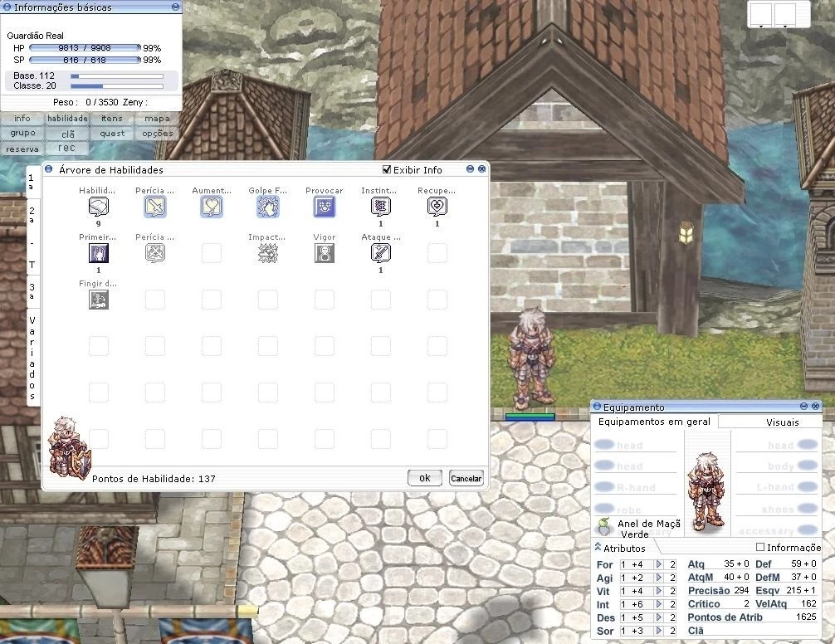Click the rec button
835x644 pixels.
(66, 148)
